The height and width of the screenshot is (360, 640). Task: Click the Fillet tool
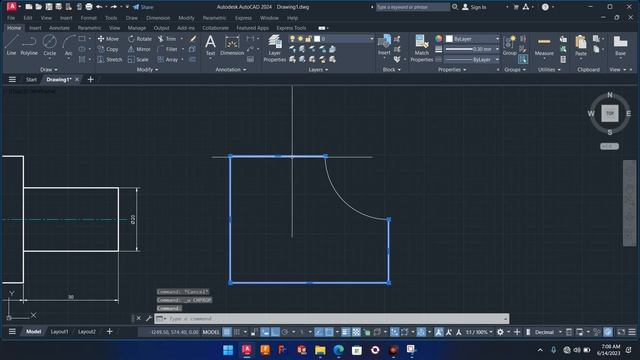[167, 49]
